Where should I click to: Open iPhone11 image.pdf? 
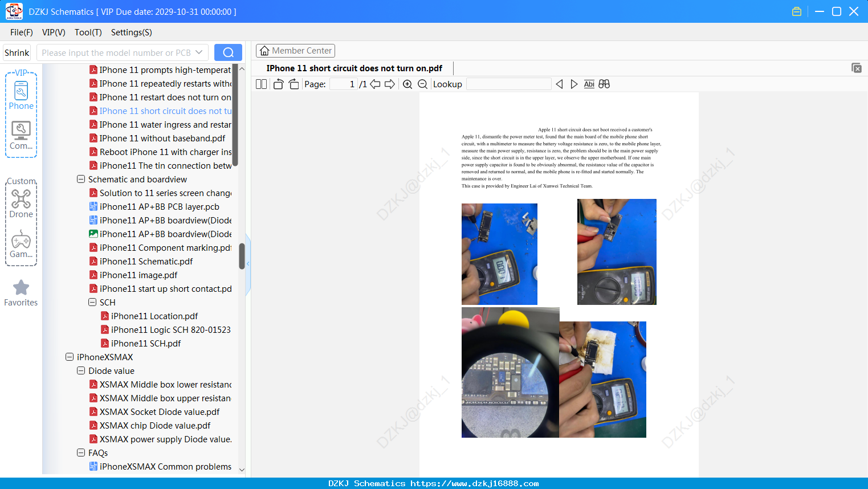(x=138, y=275)
